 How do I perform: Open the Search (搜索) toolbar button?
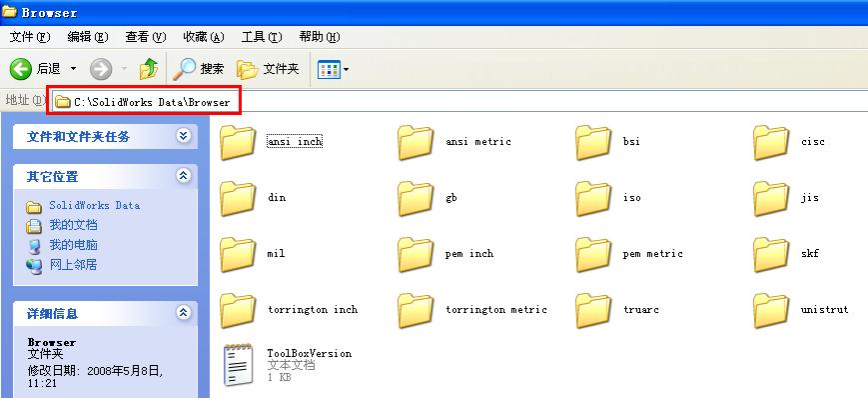click(x=198, y=69)
